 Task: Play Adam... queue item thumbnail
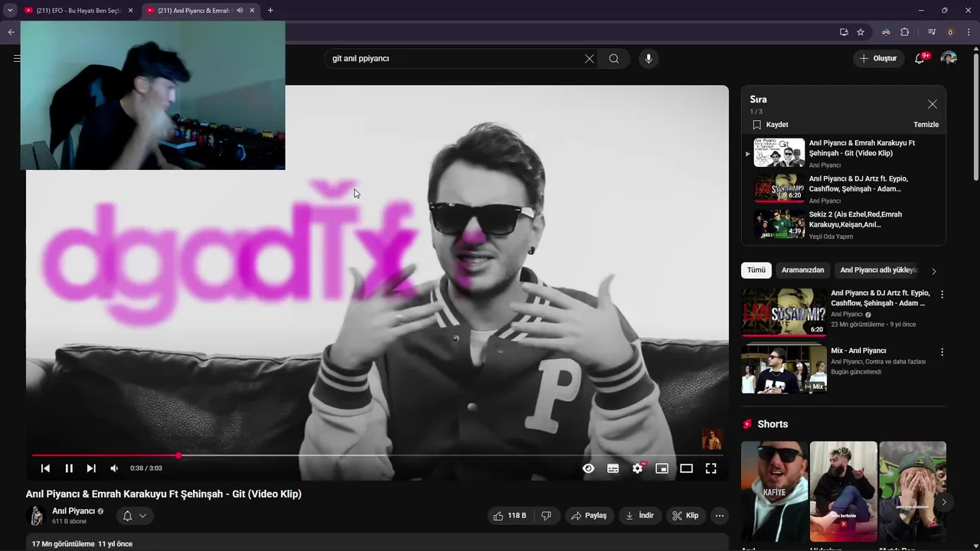[x=779, y=188]
